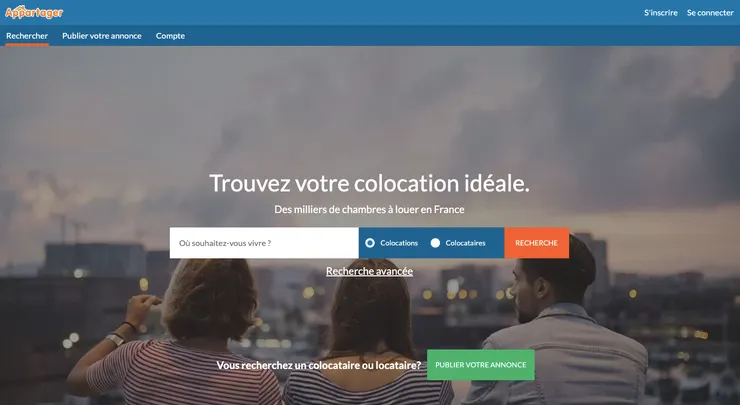Select the Colocataires radio circle
Image resolution: width=740 pixels, height=405 pixels.
click(435, 243)
